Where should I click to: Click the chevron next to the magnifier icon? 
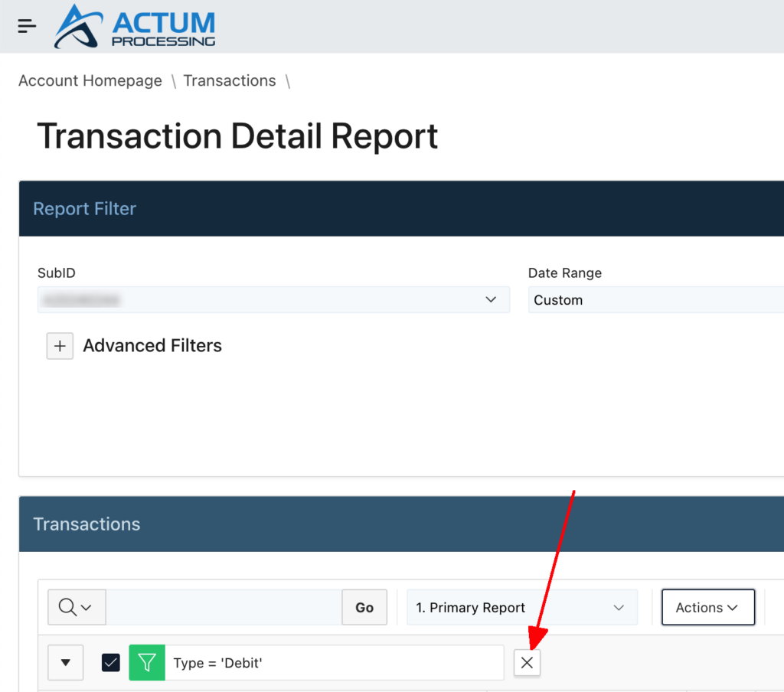point(86,607)
